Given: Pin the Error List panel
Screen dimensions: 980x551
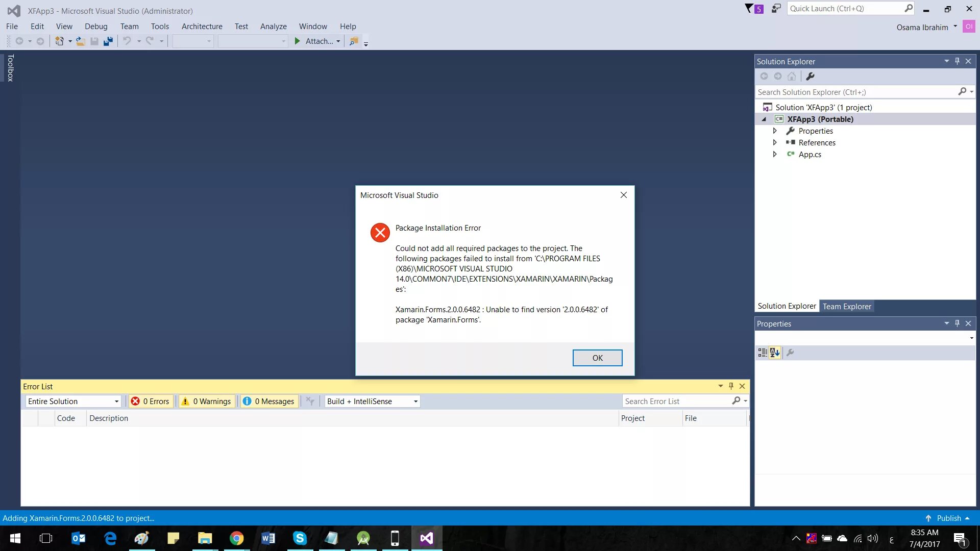Looking at the screenshot, I should coord(731,386).
